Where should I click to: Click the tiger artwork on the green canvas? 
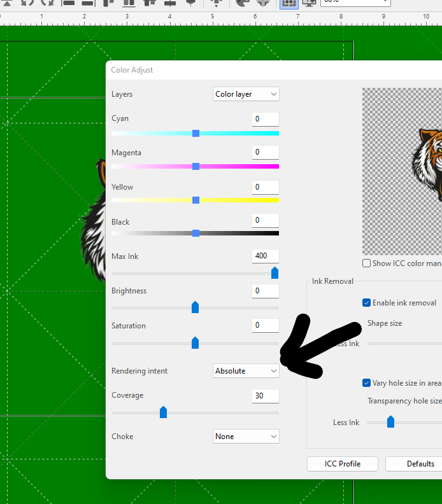point(93,222)
